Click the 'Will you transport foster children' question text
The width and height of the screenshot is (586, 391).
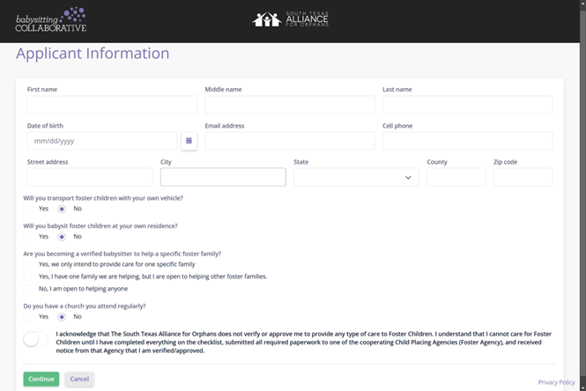[103, 198]
